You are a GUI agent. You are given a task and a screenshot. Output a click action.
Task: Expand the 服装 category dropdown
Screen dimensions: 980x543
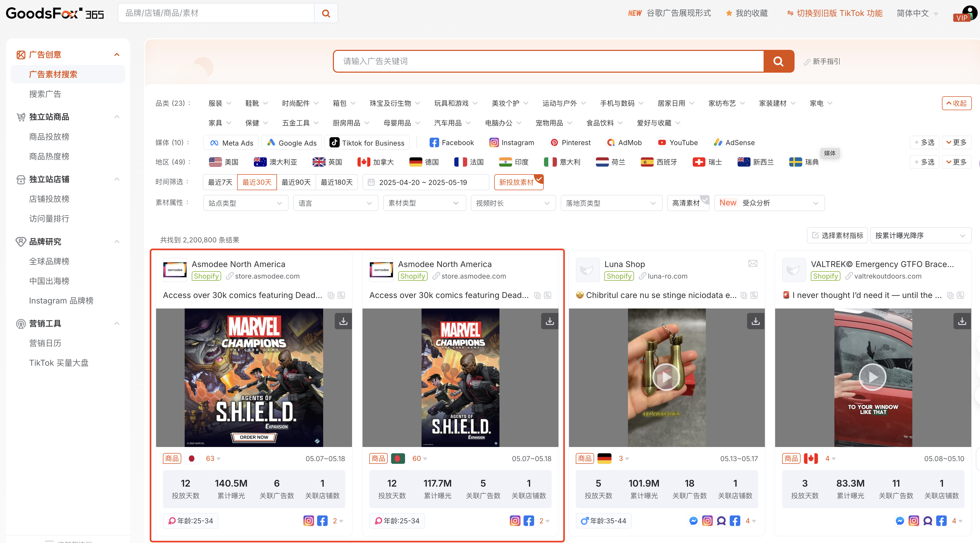click(220, 103)
